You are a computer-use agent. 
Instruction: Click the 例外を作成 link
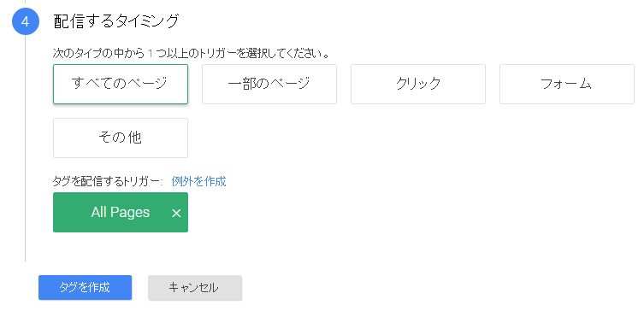click(x=198, y=181)
